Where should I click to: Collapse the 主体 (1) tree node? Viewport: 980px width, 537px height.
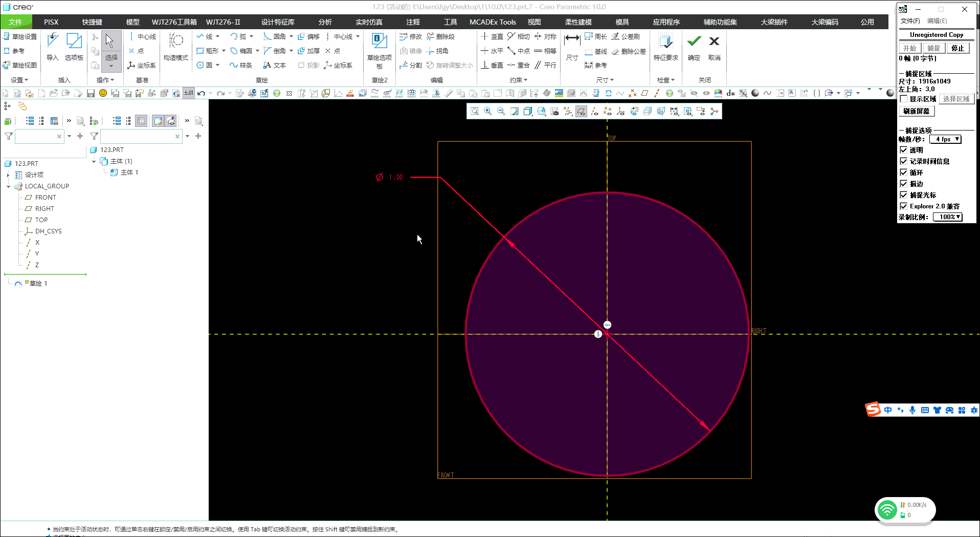pyautogui.click(x=94, y=161)
